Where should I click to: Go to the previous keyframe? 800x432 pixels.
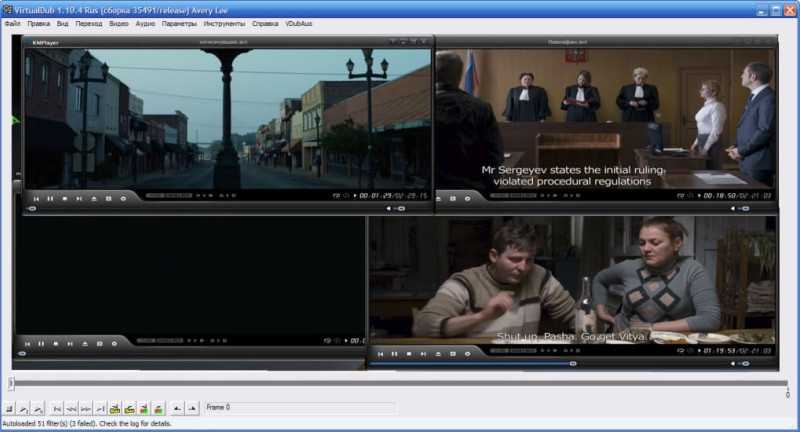click(115, 409)
